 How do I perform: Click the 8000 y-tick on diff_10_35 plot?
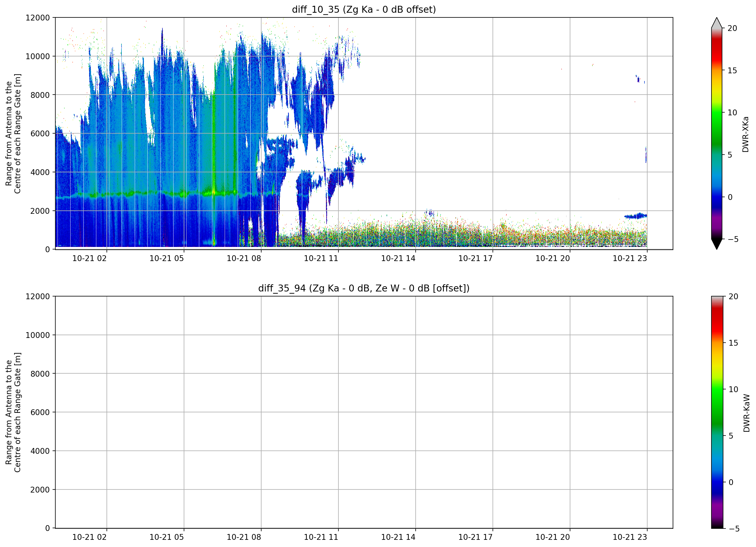click(x=40, y=95)
